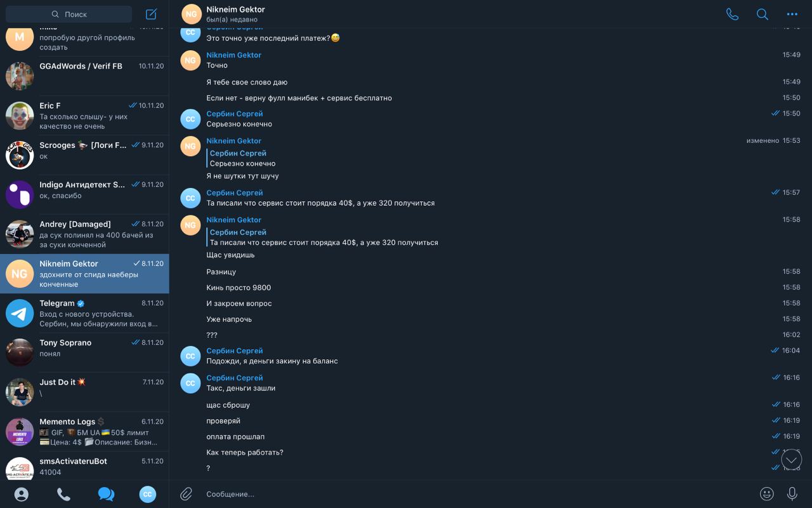
Task: Open chat with Tony Soprano
Action: point(84,352)
